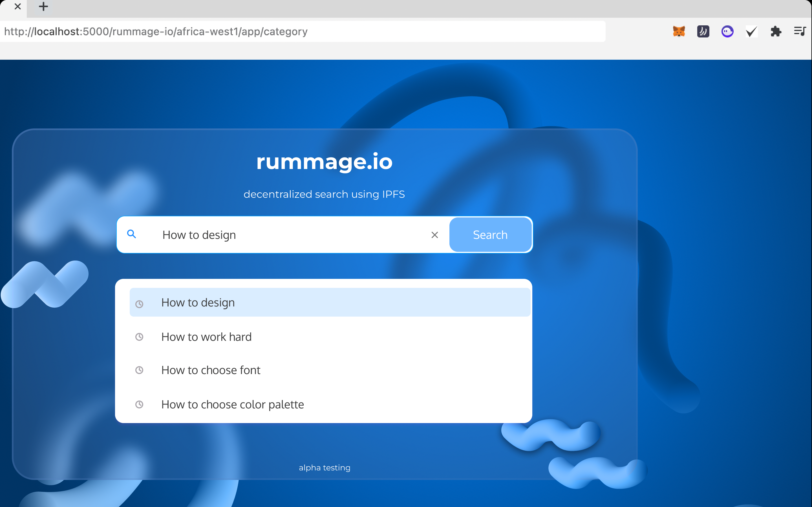The image size is (812, 507).
Task: Click the checkmark extension icon
Action: tap(751, 32)
